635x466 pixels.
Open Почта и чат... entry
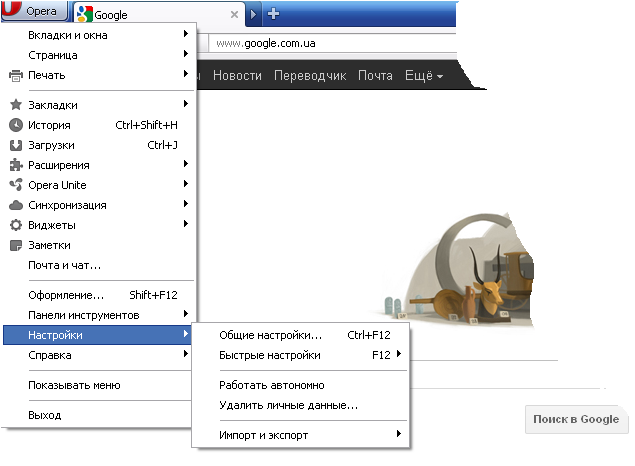click(x=99, y=265)
